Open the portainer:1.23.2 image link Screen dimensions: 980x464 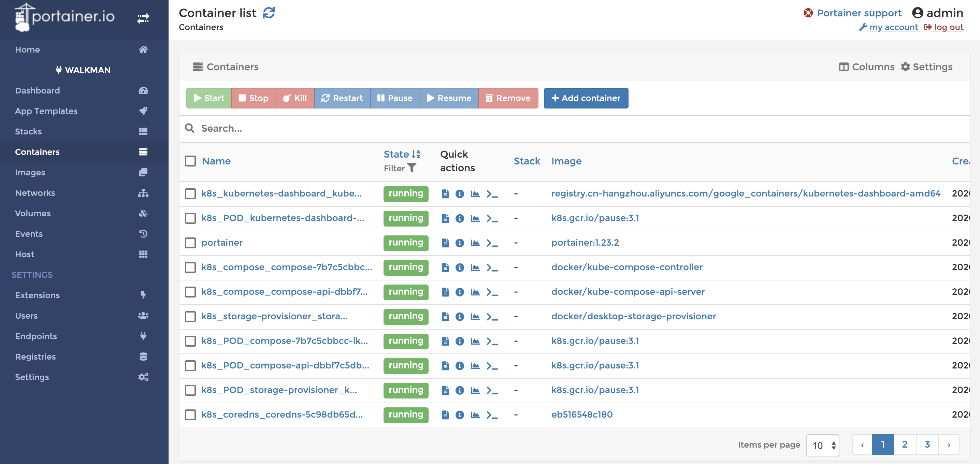[585, 243]
